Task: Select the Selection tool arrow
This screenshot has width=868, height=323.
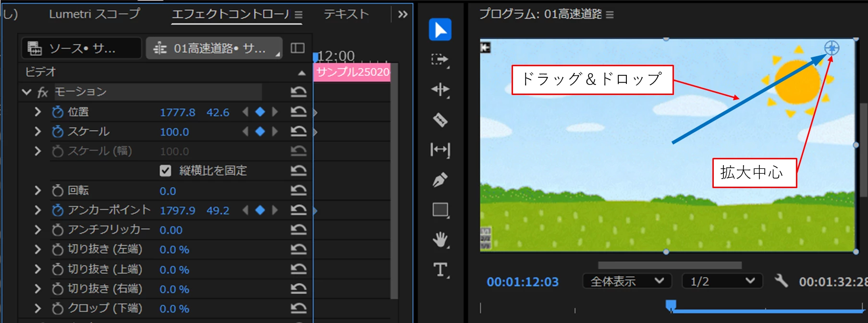Action: (440, 30)
